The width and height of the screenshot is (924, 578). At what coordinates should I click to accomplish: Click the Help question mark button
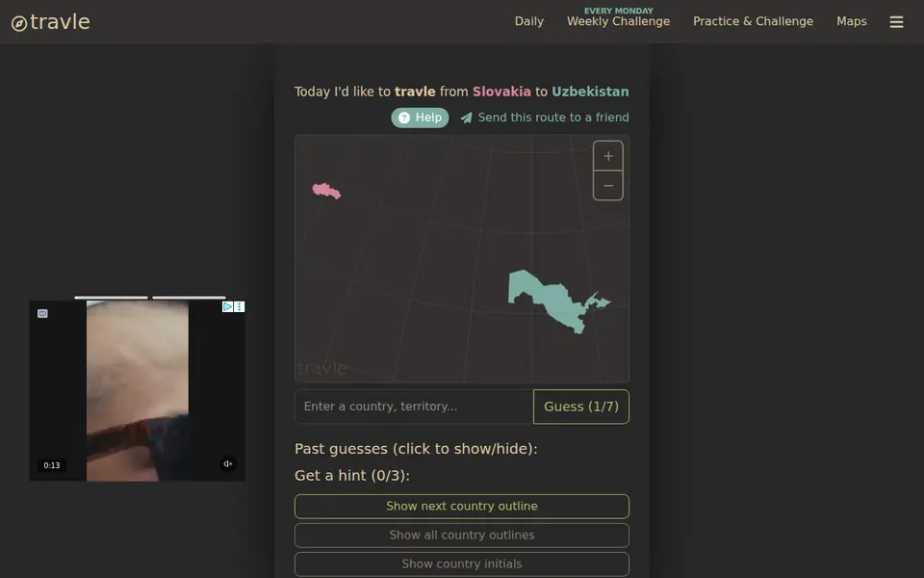pos(421,118)
